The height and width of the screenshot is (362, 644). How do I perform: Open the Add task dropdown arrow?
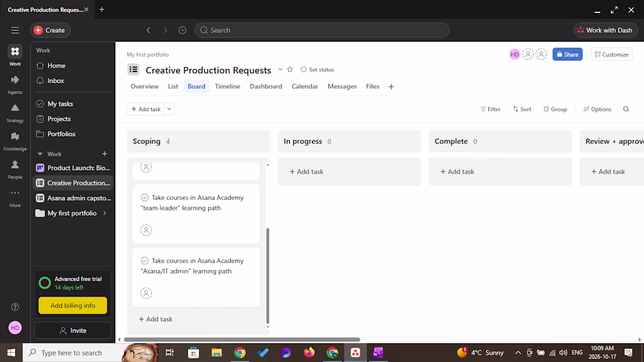point(169,109)
